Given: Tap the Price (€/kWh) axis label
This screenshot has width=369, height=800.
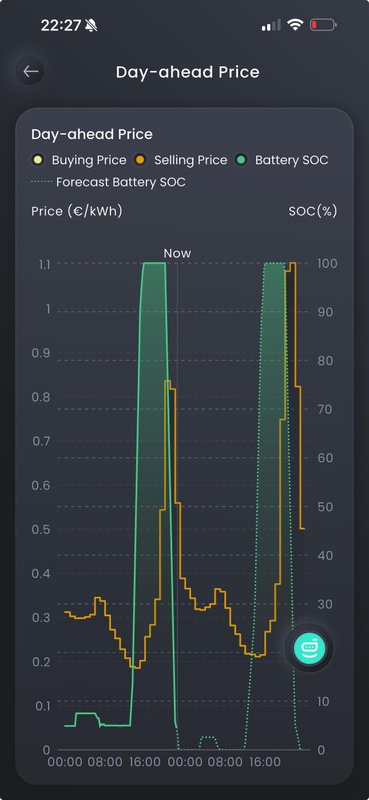Looking at the screenshot, I should [77, 211].
